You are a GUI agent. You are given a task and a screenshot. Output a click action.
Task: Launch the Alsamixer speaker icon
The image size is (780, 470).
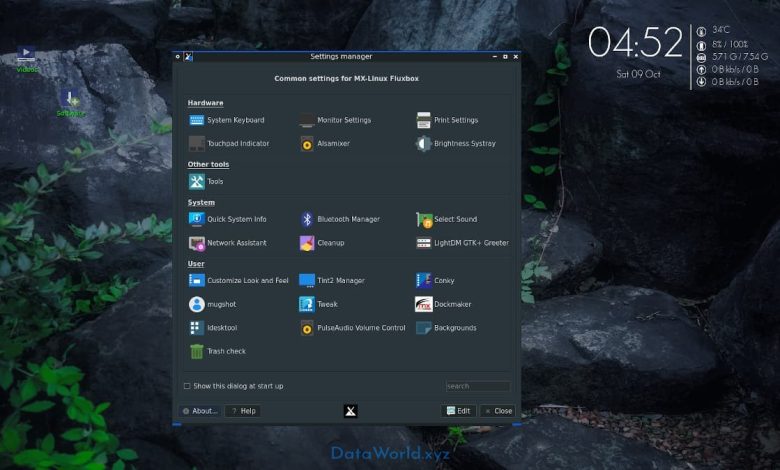pyautogui.click(x=307, y=143)
